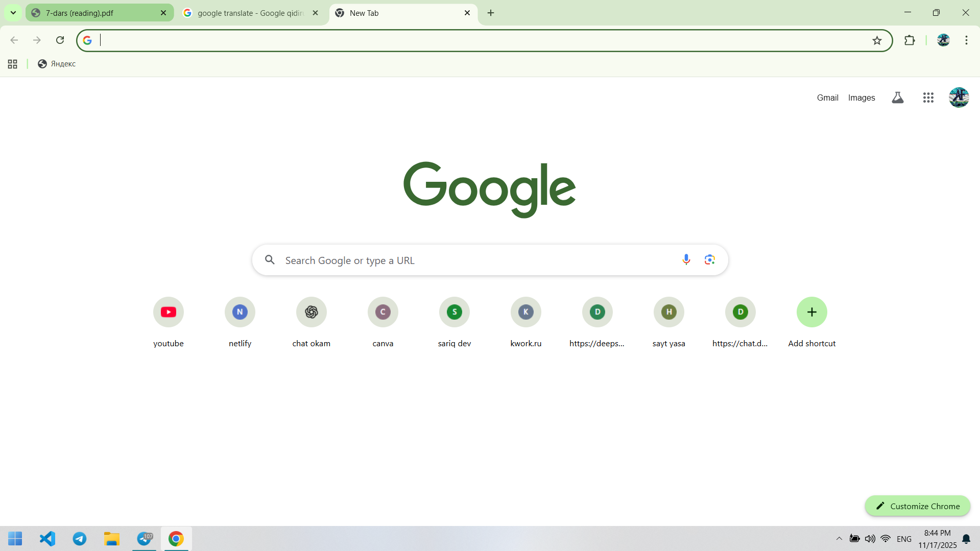
Task: Open the Яндекс bookmark
Action: tap(57, 64)
